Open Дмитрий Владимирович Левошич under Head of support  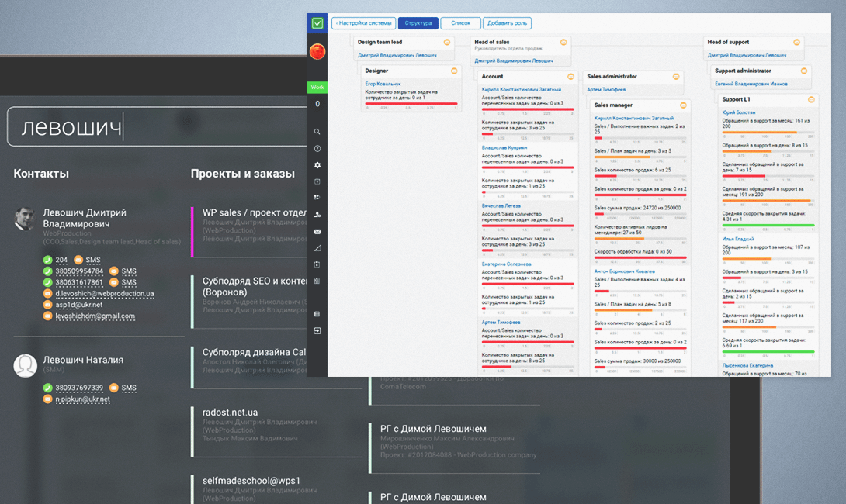pyautogui.click(x=747, y=55)
